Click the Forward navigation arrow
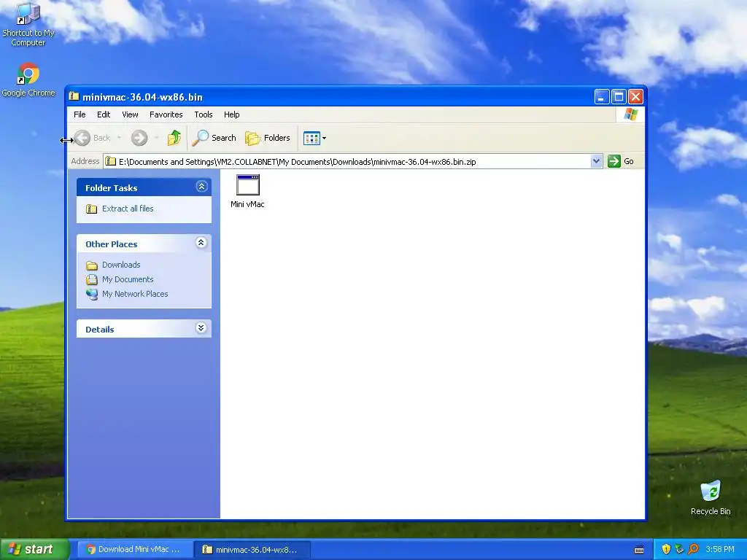Viewport: 747px width, 560px height. coord(139,138)
